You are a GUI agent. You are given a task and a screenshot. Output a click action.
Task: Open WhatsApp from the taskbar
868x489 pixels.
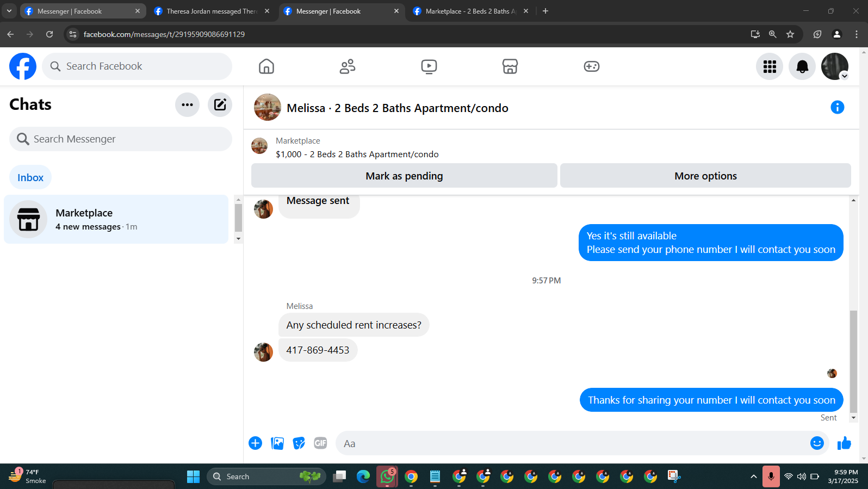[387, 476]
